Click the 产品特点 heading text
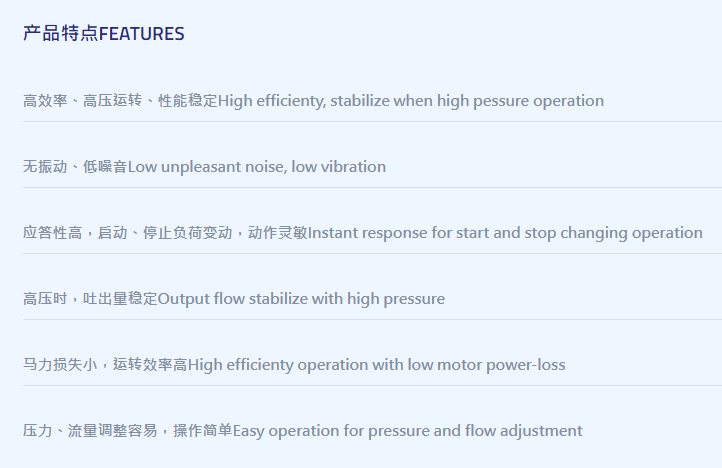The image size is (722, 468). coord(61,34)
